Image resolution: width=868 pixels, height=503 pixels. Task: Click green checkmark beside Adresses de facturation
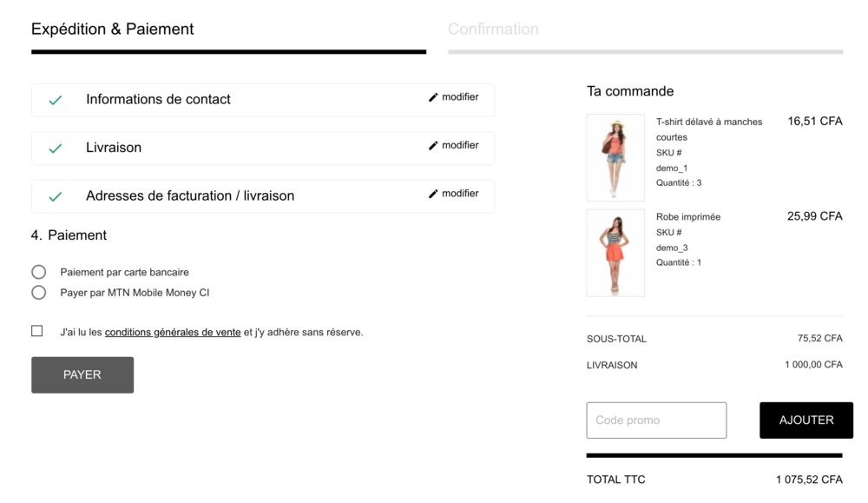click(x=56, y=196)
